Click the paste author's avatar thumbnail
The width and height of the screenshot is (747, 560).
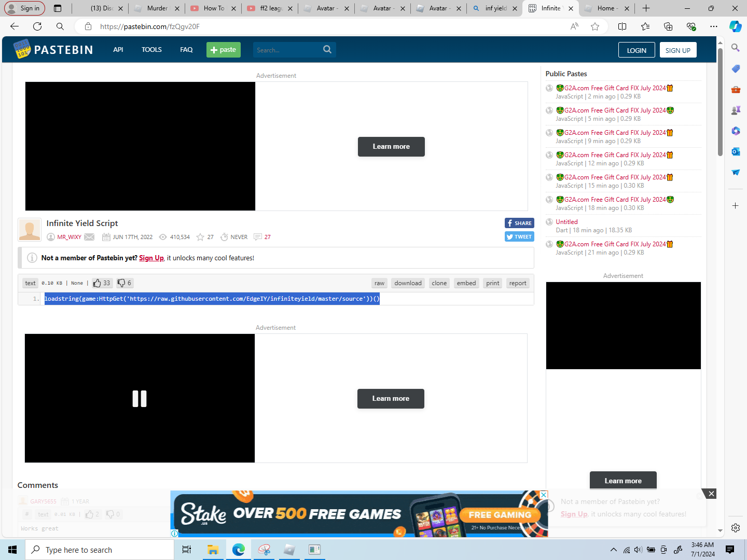pos(30,229)
